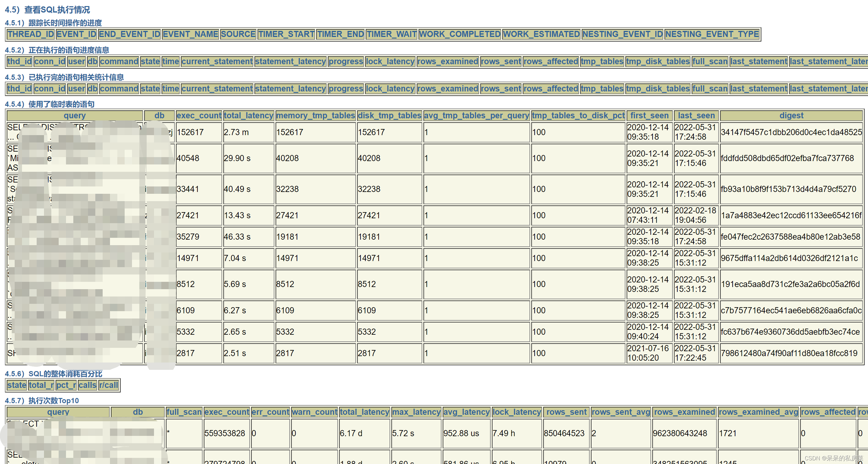Select the first_seen column header
868x464 pixels.
[x=650, y=116]
